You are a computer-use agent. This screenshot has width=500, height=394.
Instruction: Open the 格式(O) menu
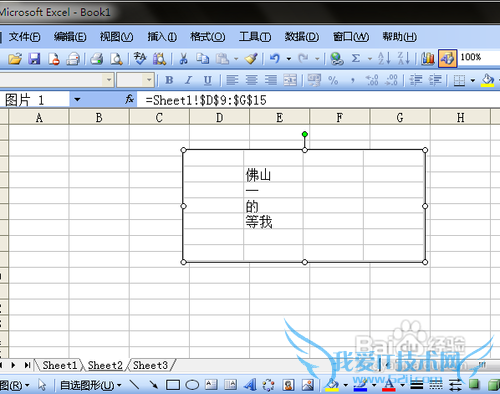[x=208, y=36]
